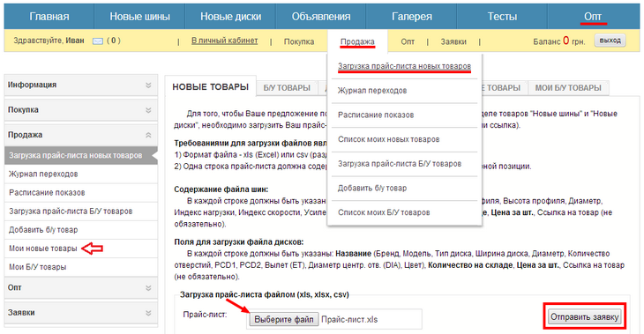Open the mail envelope icon beside Иван
This screenshot has height=334, width=644.
pyautogui.click(x=98, y=41)
